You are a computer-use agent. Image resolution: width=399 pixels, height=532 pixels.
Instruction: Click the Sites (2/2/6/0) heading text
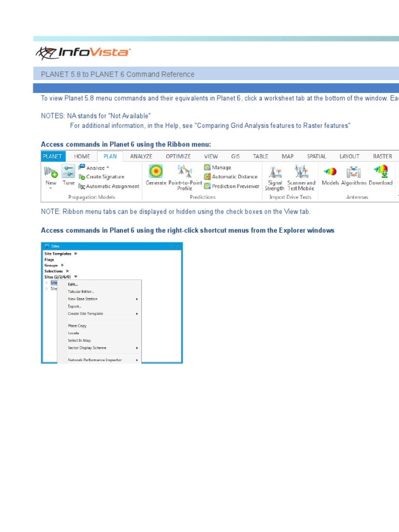tap(57, 277)
